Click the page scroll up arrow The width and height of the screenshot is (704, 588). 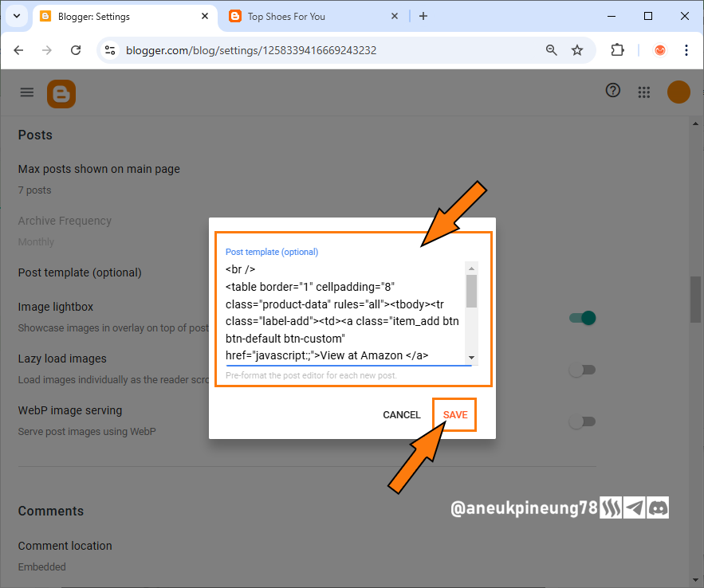[x=695, y=123]
